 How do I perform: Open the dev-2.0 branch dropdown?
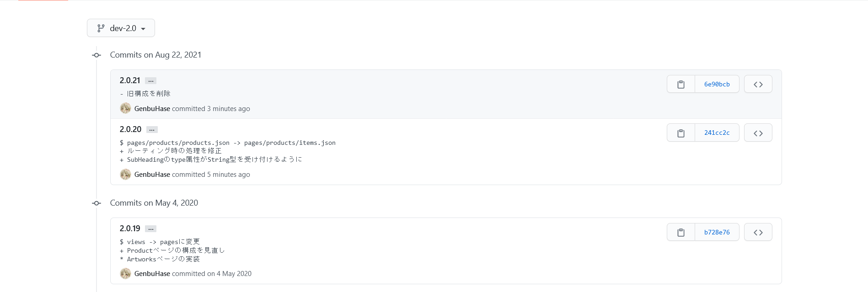tap(121, 28)
